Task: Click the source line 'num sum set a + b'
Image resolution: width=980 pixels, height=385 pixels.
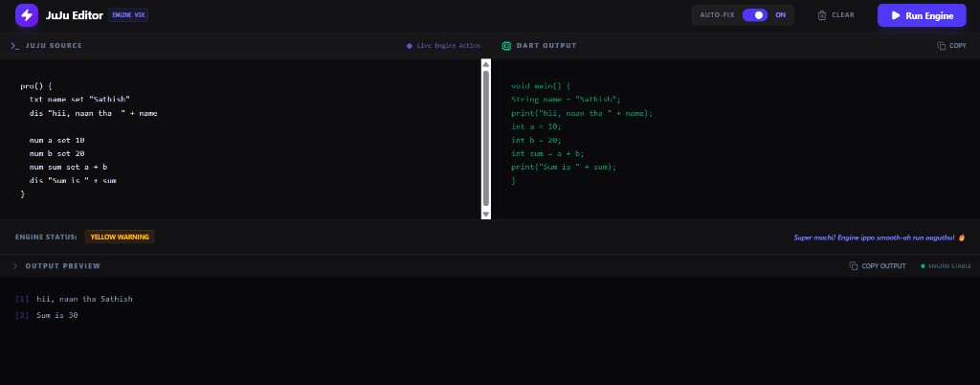Action: [68, 167]
